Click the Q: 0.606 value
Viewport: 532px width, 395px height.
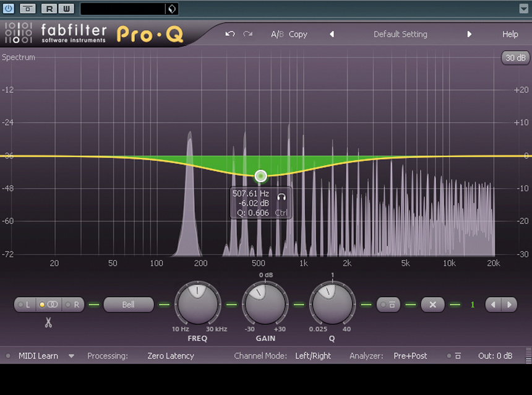(253, 213)
